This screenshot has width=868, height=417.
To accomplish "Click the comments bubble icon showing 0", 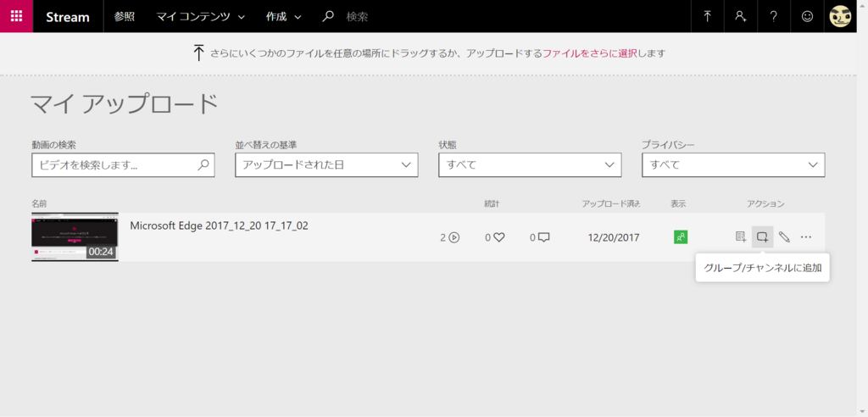I will coord(543,237).
